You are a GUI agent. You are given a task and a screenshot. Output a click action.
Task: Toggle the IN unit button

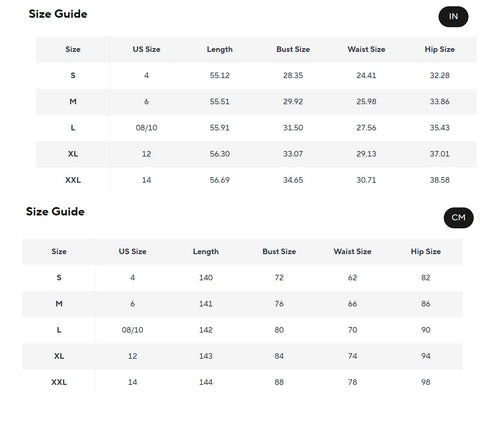(453, 17)
